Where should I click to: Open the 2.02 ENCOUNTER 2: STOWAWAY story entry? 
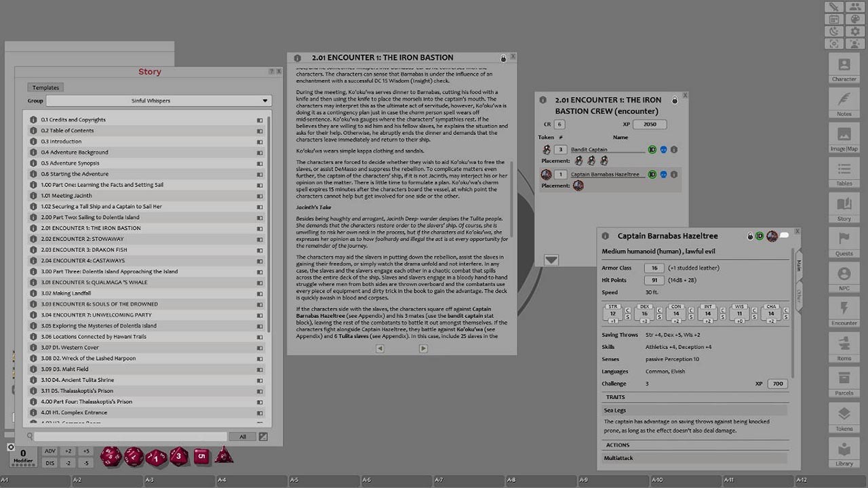tap(81, 239)
